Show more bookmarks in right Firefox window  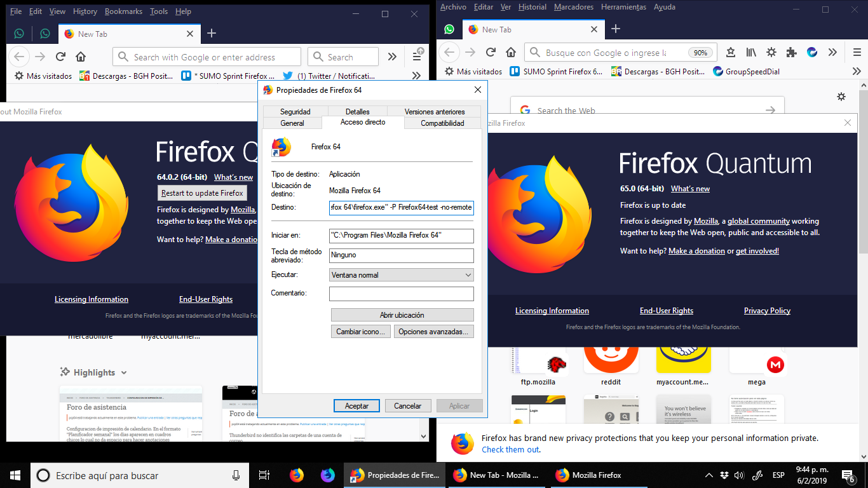coord(856,71)
